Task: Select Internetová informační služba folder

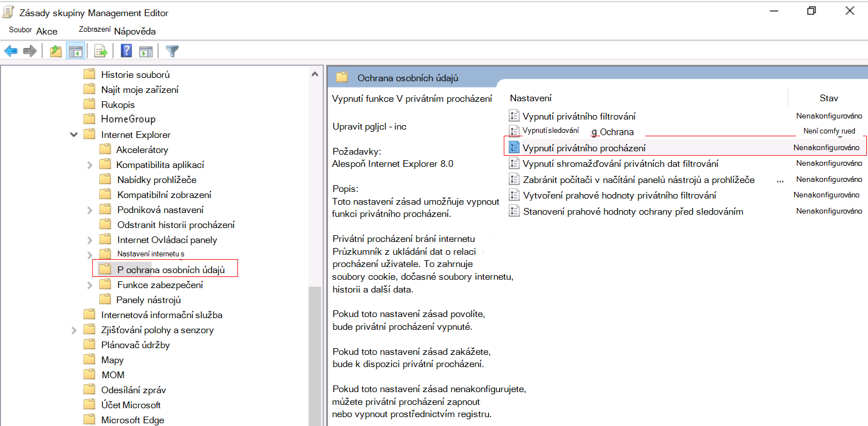Action: tap(162, 315)
